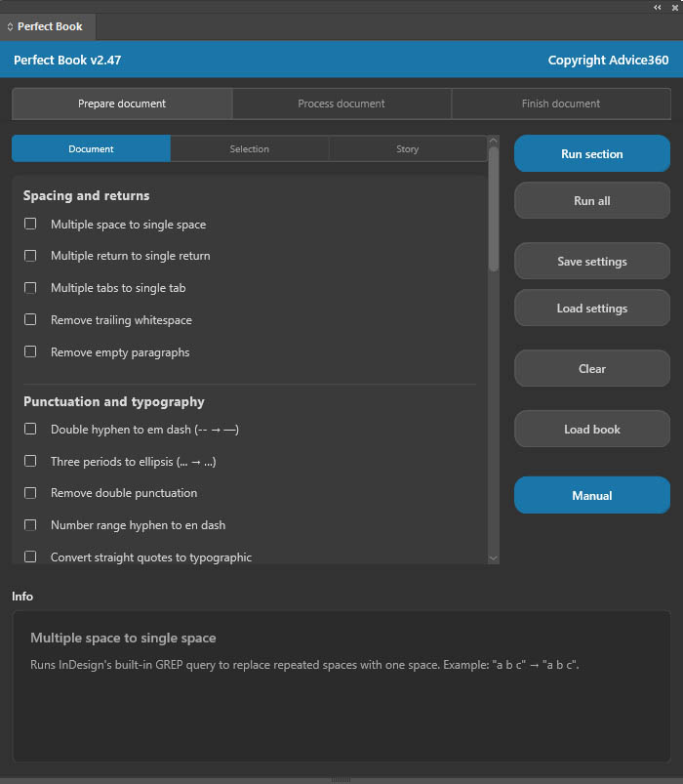Screen dimensions: 683x784
Task: Click the Clear button
Action: click(x=592, y=368)
